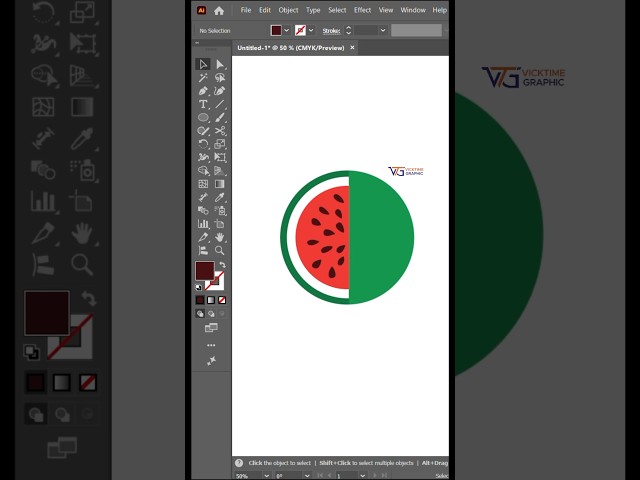Expand control bar stroke color dropdown
Image resolution: width=640 pixels, height=480 pixels.
[311, 30]
